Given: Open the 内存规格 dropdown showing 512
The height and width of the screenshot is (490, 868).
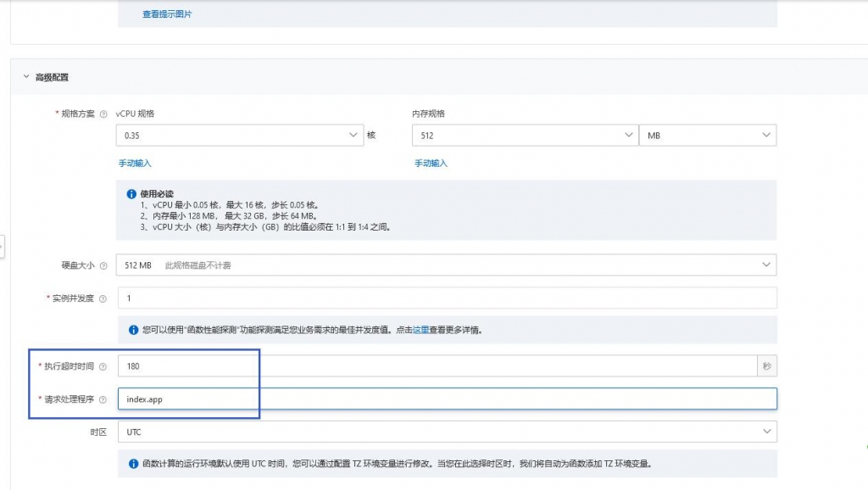Looking at the screenshot, I should pyautogui.click(x=525, y=135).
